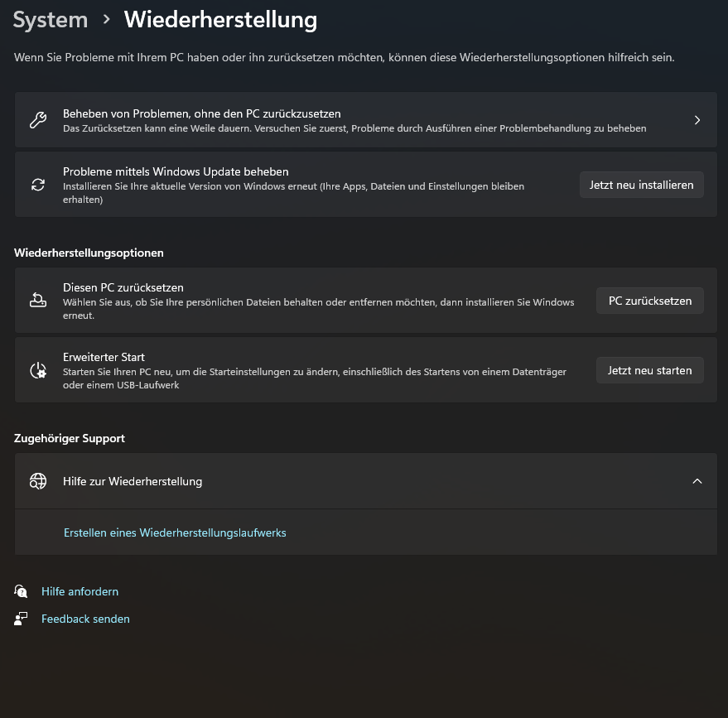Click the Wiederherstellung breadcrumb title
The image size is (728, 718).
click(x=220, y=20)
